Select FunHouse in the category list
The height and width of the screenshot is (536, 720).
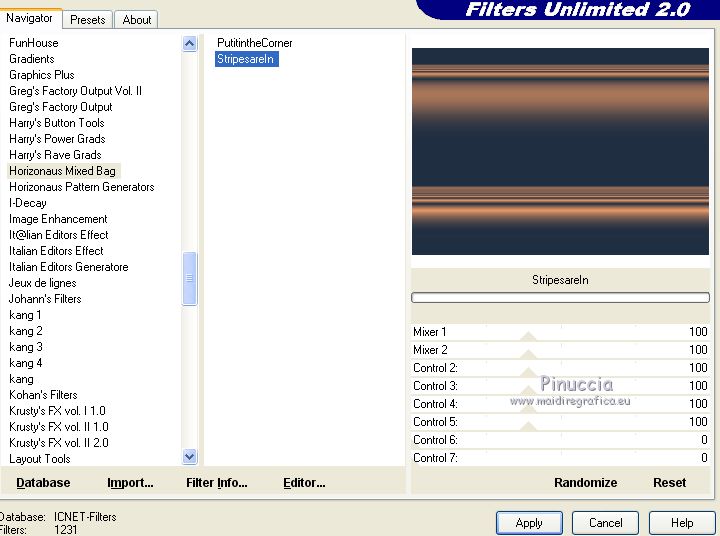click(34, 43)
